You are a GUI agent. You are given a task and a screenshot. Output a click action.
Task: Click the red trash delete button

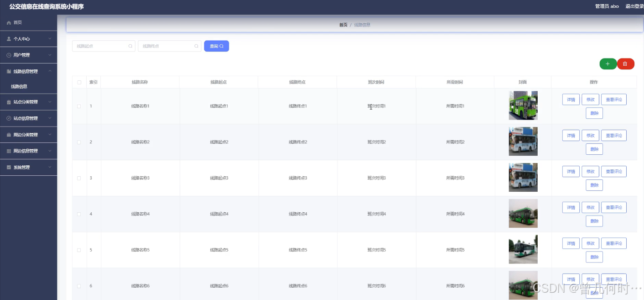(625, 64)
